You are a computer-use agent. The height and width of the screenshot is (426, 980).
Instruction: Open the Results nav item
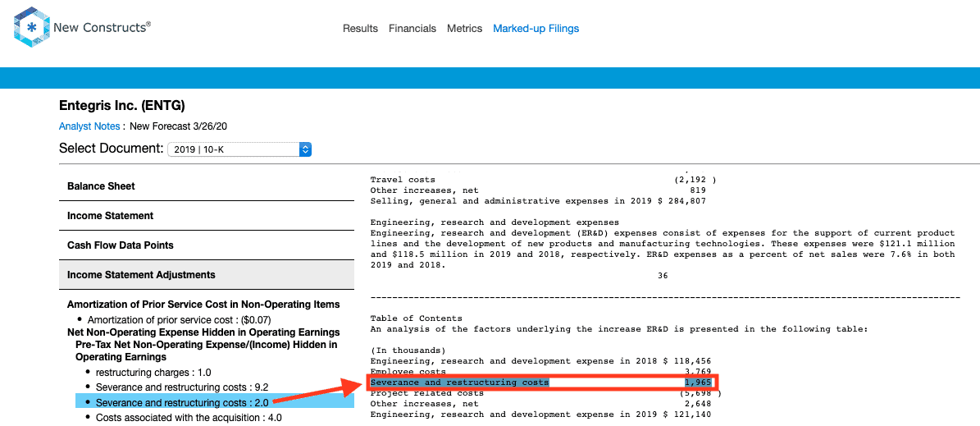coord(360,28)
